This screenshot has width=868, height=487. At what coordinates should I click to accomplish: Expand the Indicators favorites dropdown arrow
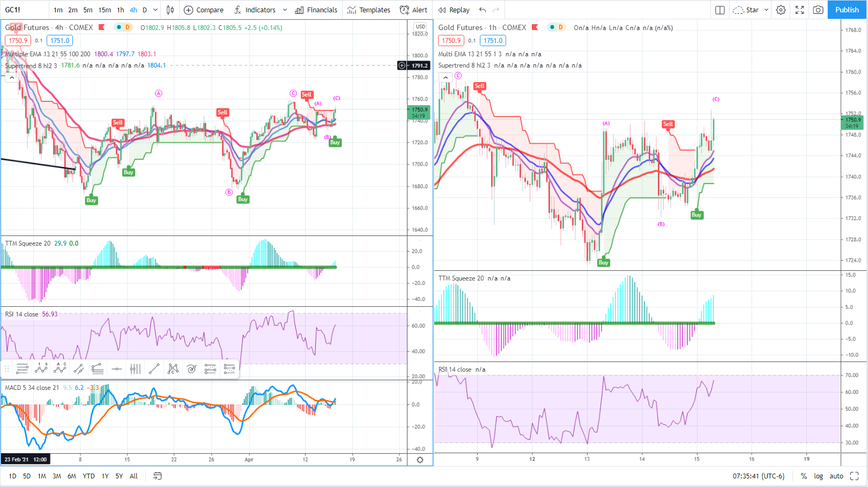coord(285,10)
